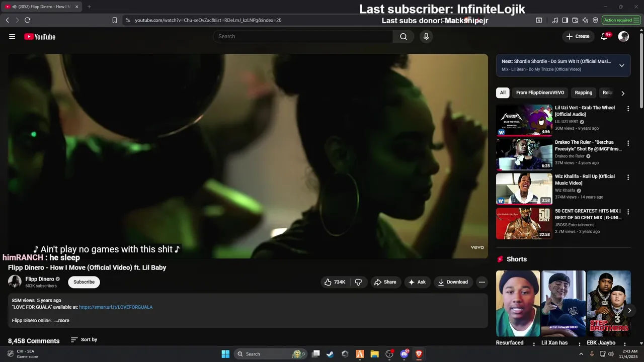The height and width of the screenshot is (362, 644).
Task: Open Task View on the taskbar
Action: pyautogui.click(x=315, y=354)
